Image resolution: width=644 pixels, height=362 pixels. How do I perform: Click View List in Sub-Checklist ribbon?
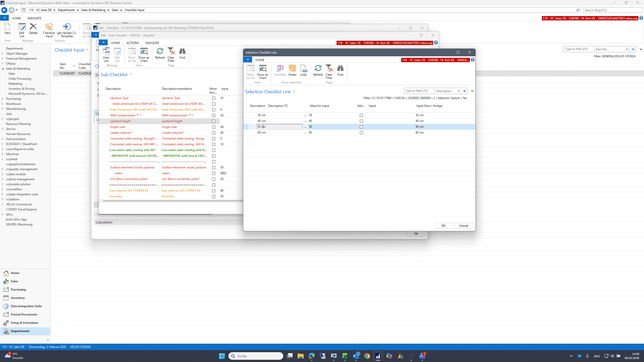[x=106, y=55]
